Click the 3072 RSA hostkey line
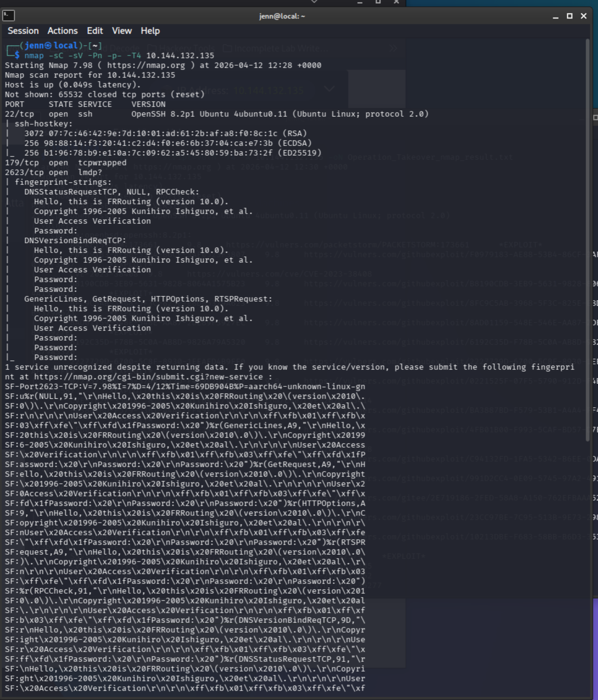Screen dimensions: 598x700 click(x=166, y=133)
